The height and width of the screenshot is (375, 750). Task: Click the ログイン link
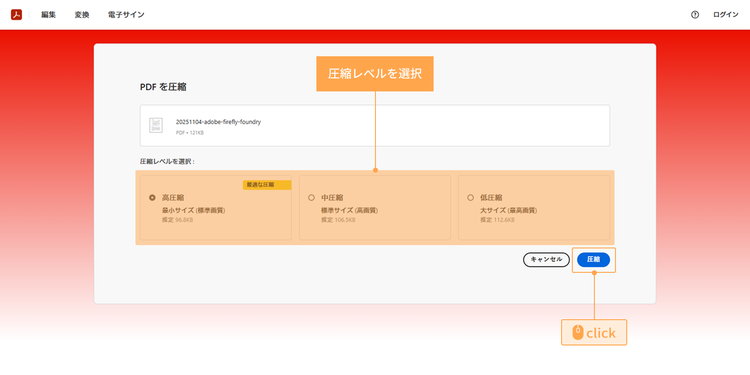pos(726,15)
